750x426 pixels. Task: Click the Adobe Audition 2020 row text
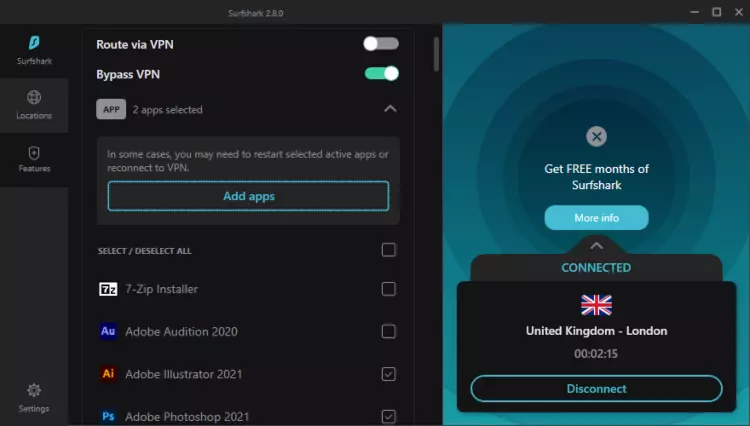(181, 332)
